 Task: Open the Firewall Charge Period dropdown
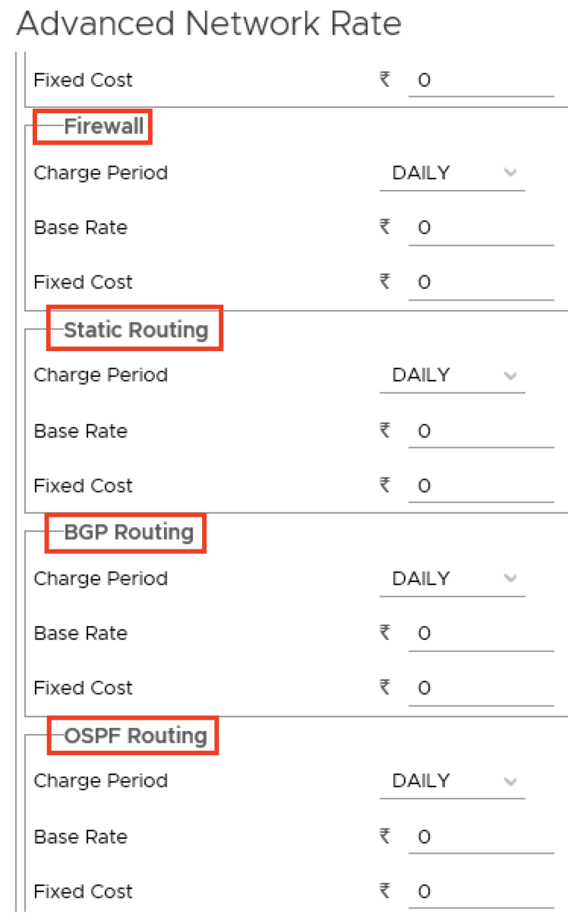(453, 173)
